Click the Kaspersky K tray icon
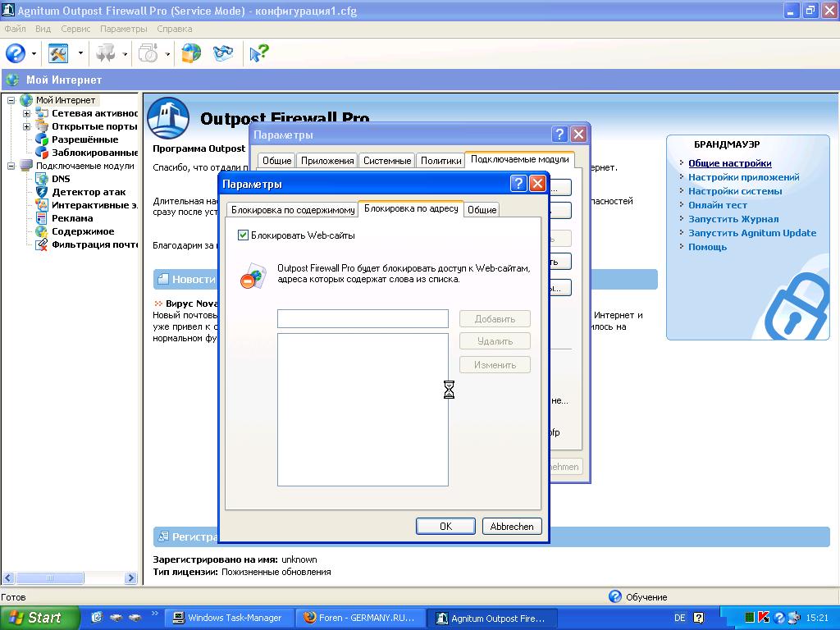The width and height of the screenshot is (840, 630). coord(764,618)
